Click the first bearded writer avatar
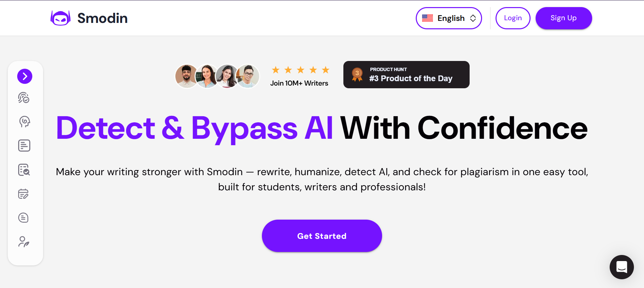Viewport: 644px width, 288px height. point(186,76)
